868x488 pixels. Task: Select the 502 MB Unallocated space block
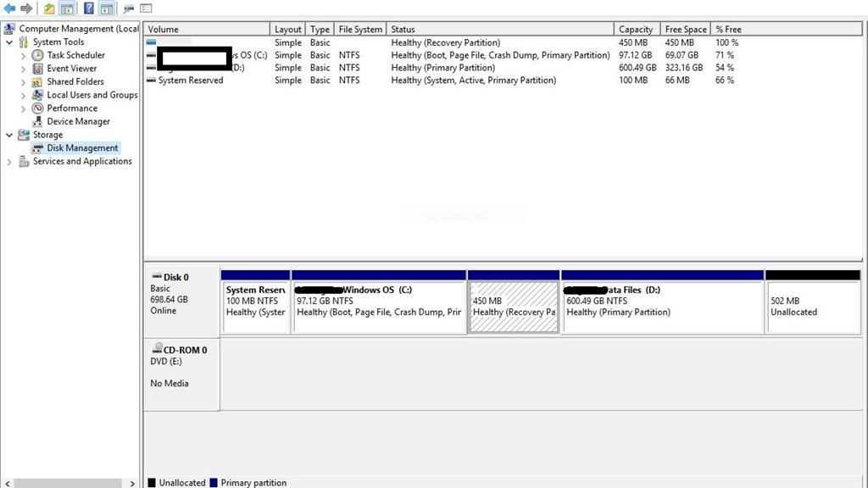click(x=813, y=302)
